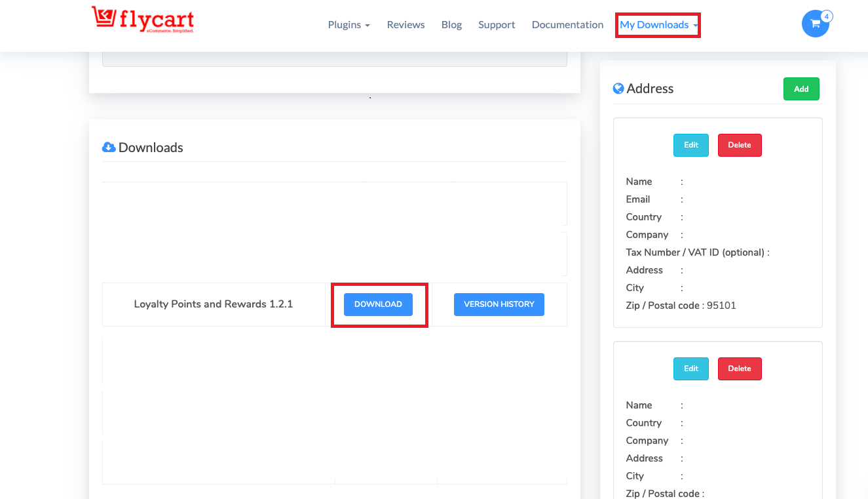Add a new address

[801, 89]
